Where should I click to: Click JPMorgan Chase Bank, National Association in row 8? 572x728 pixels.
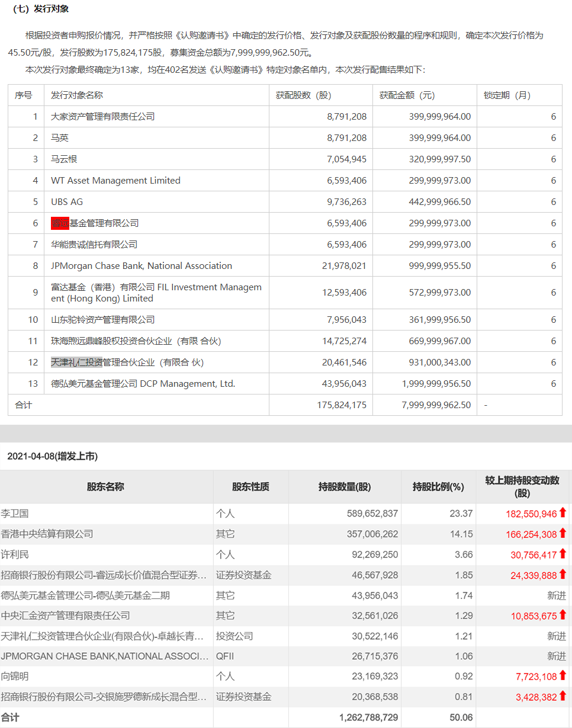tap(142, 266)
